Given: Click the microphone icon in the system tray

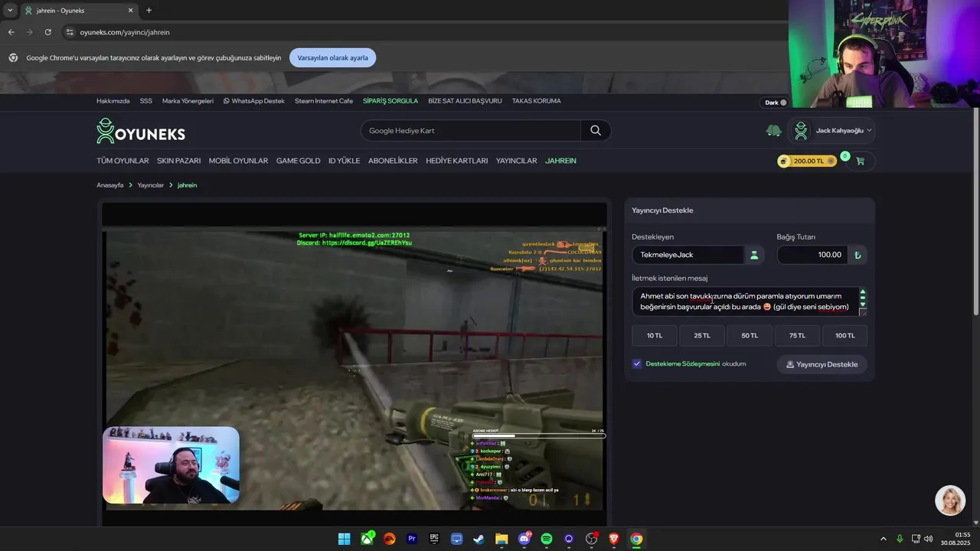Looking at the screenshot, I should pos(900,539).
